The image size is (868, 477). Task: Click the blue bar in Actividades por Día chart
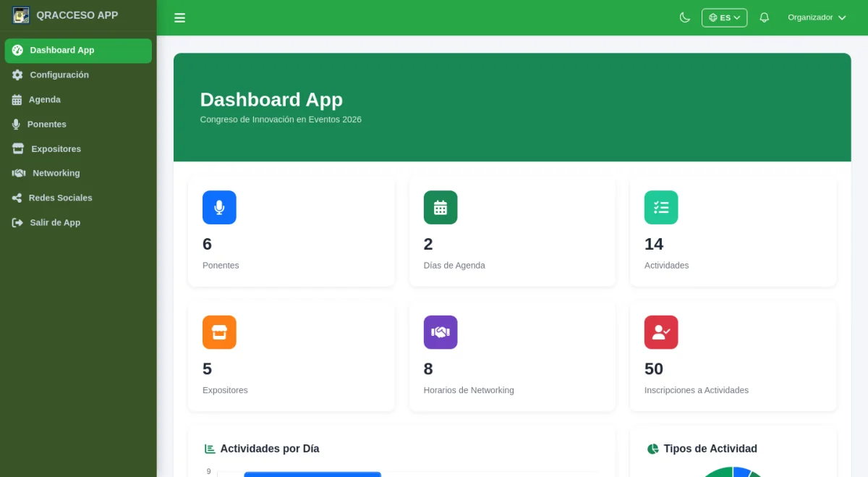click(x=312, y=474)
